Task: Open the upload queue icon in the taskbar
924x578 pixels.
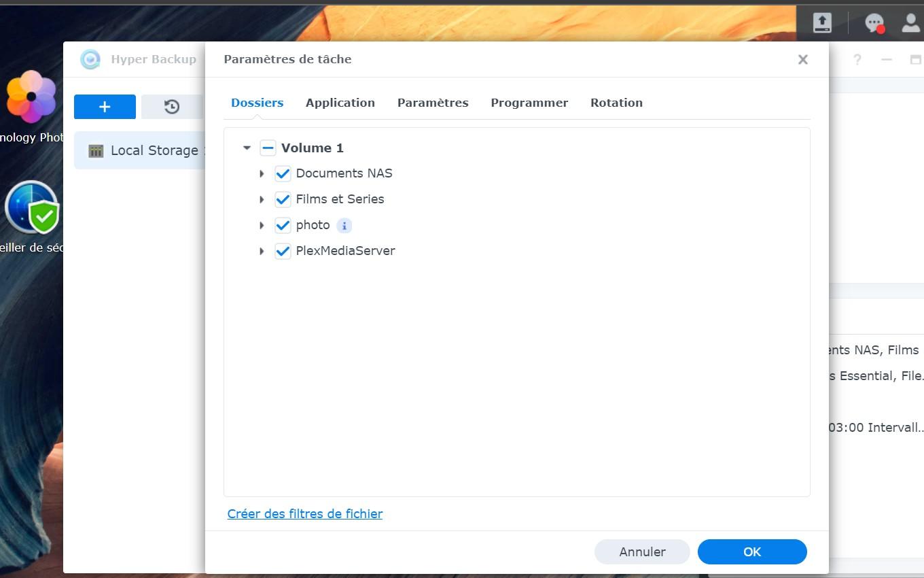Action: [x=822, y=22]
